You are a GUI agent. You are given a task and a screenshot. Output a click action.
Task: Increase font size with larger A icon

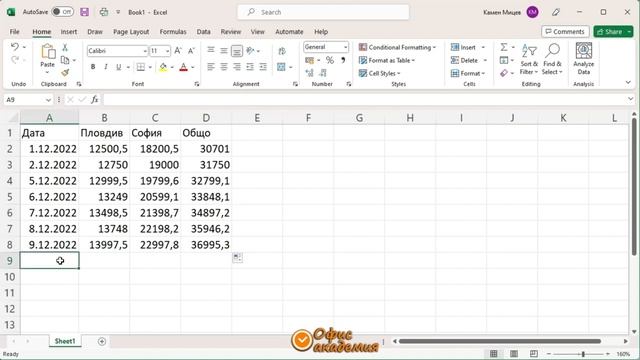(178, 51)
